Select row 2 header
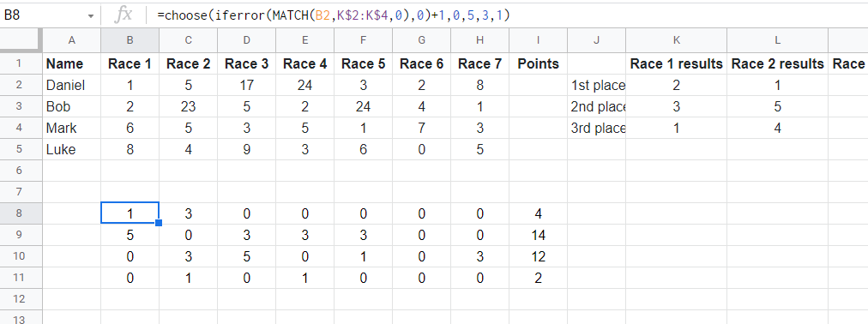Screen dimensions: 868x324 [21, 85]
